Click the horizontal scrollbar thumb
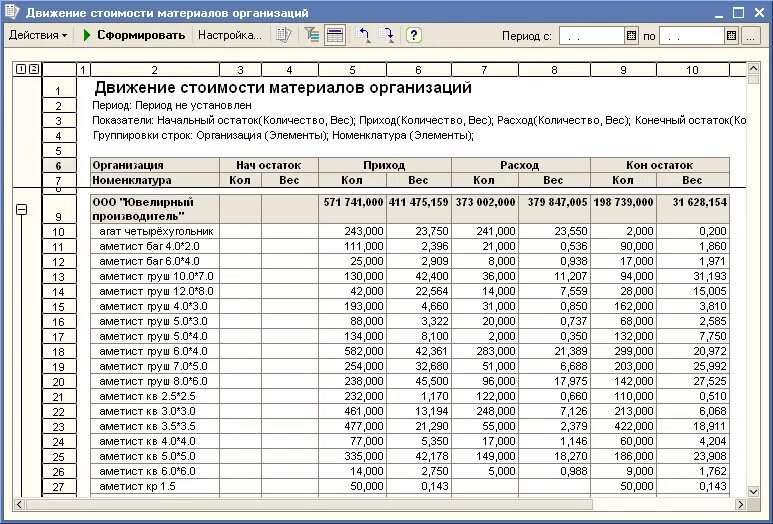773x524 pixels. 310,504
